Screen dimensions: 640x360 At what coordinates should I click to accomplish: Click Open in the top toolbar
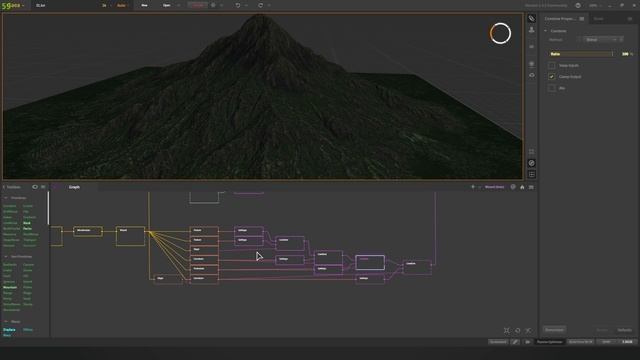(167, 5)
